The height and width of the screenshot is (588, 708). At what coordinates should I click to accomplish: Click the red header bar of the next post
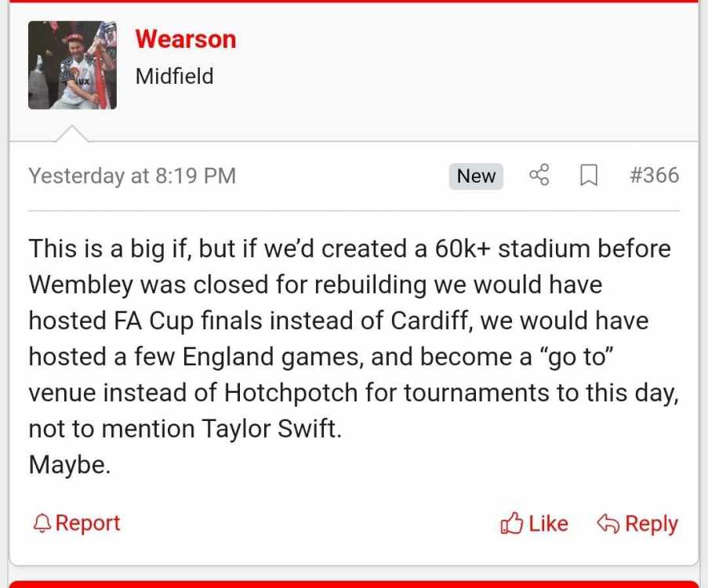pos(354,584)
